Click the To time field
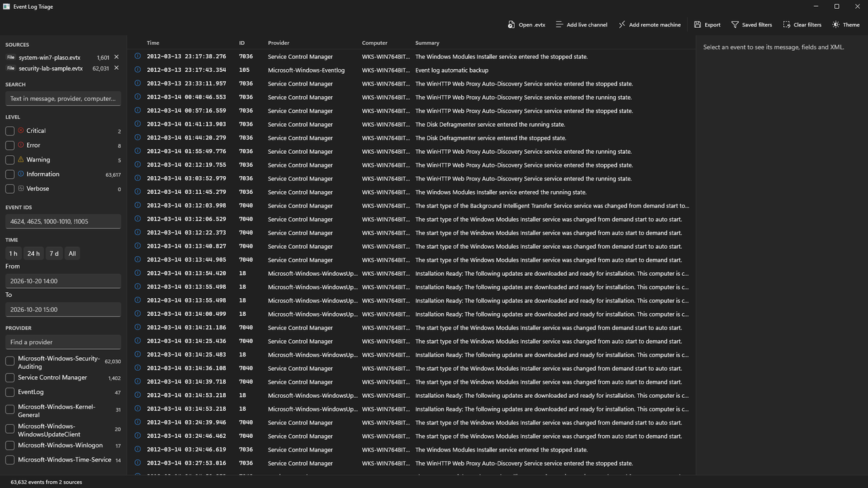The image size is (868, 488). coord(63,309)
